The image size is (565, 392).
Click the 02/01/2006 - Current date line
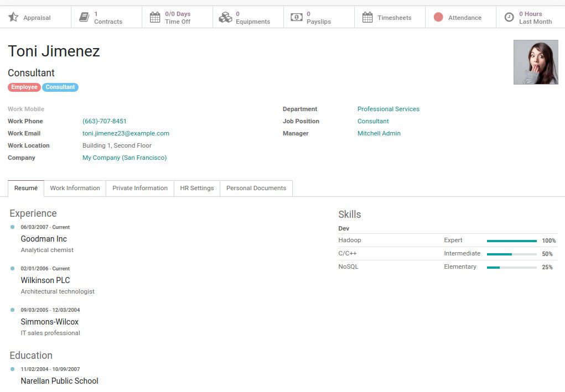(x=45, y=269)
